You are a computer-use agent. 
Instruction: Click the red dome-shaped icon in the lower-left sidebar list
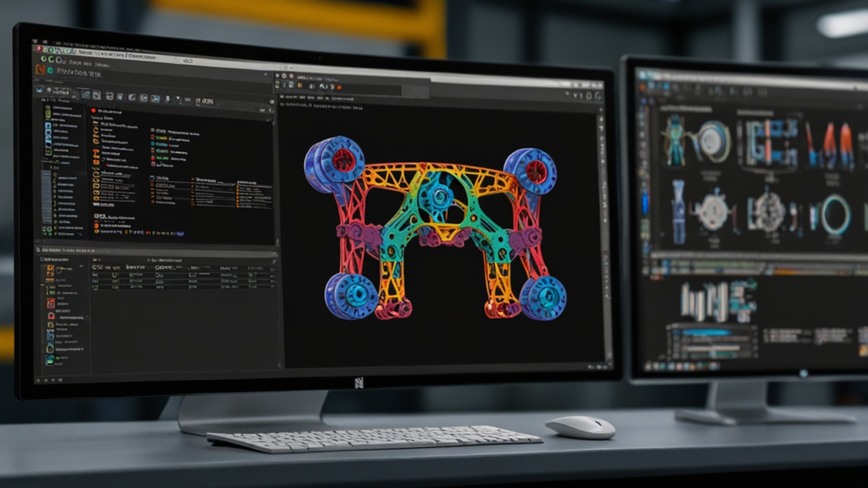(x=51, y=316)
